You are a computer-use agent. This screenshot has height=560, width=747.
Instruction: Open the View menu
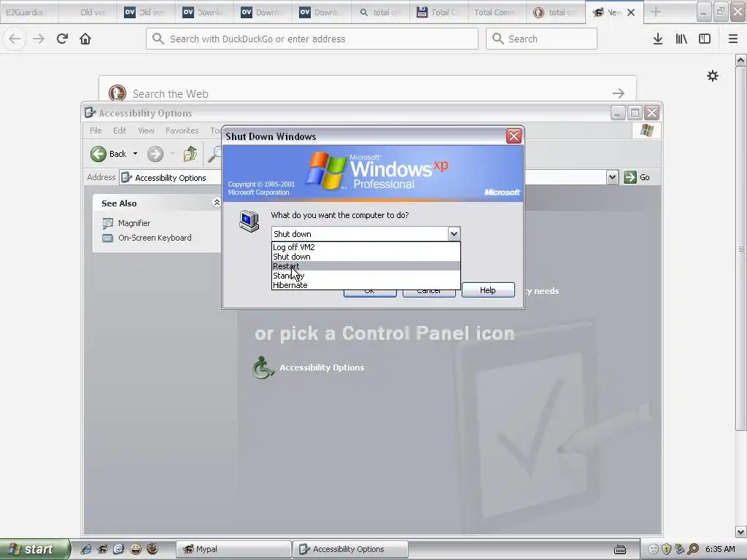tap(146, 131)
